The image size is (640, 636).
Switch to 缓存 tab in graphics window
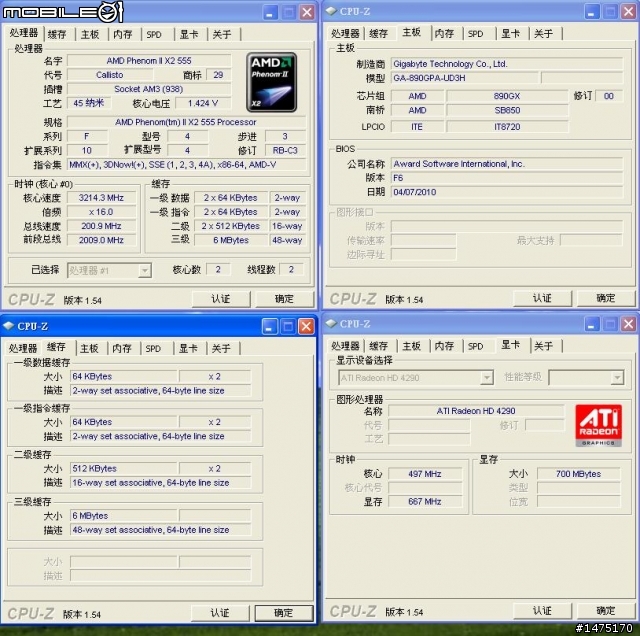pos(379,346)
